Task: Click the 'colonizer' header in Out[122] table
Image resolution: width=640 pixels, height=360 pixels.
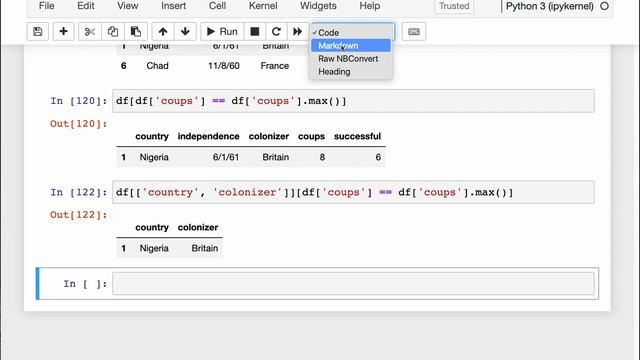Action: (x=198, y=227)
